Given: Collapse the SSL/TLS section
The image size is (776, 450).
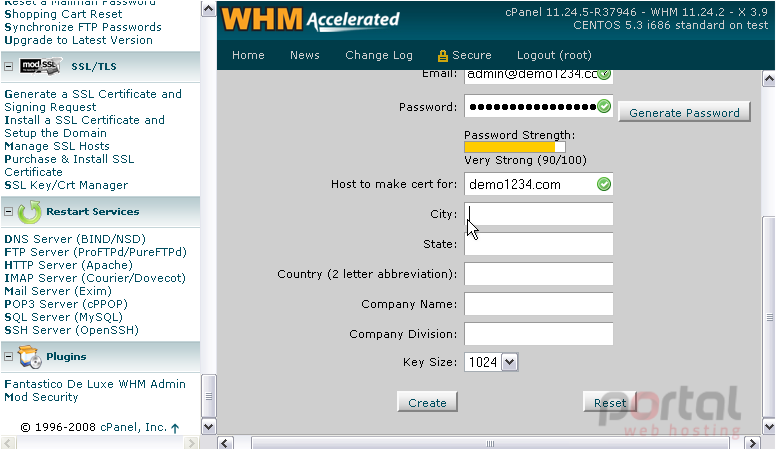Looking at the screenshot, I should (8, 66).
